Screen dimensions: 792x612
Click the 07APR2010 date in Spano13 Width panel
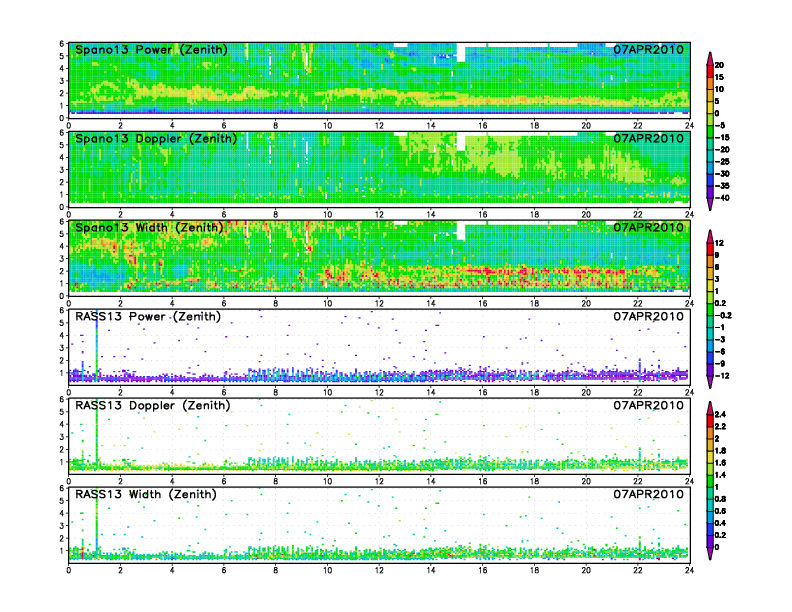tap(649, 228)
